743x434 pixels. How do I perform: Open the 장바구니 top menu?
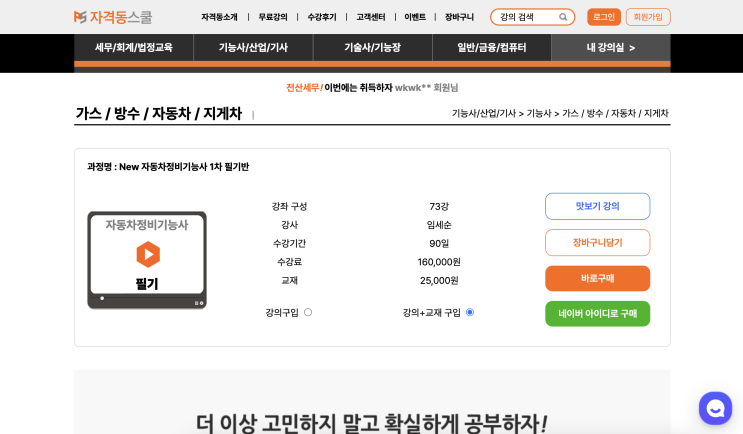coord(459,17)
